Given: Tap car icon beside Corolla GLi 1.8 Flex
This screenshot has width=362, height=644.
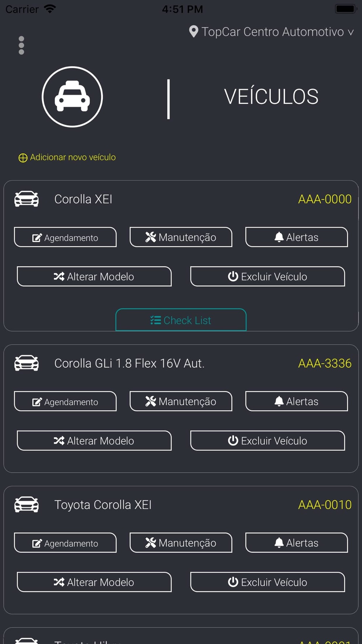Looking at the screenshot, I should coord(26,363).
